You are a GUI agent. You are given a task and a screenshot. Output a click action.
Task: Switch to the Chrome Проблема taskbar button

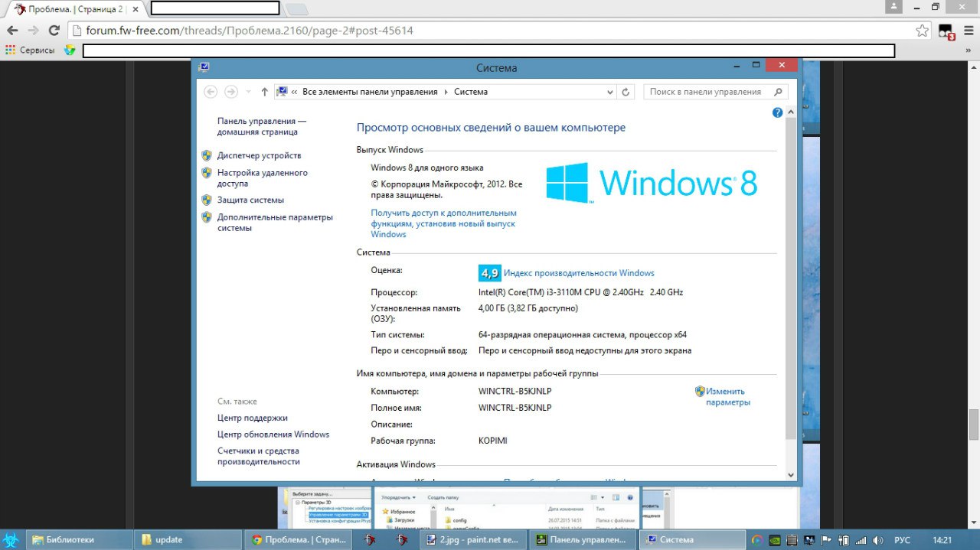click(299, 539)
